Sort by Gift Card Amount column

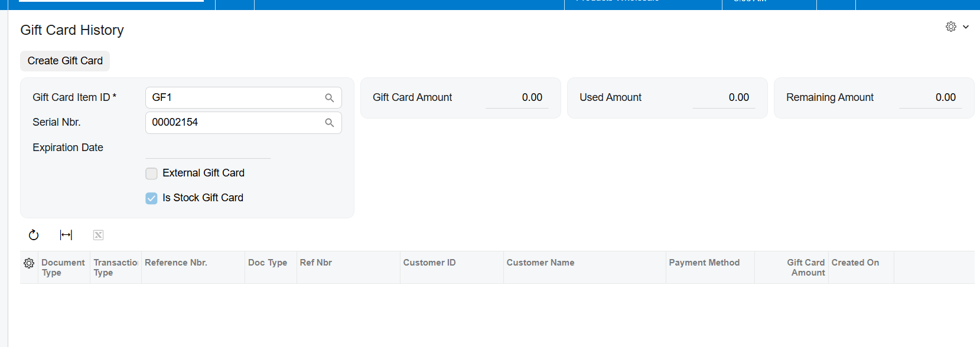[792, 267]
